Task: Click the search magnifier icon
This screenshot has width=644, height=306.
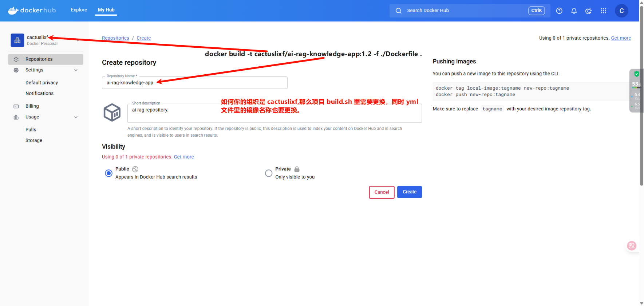Action: pos(399,11)
